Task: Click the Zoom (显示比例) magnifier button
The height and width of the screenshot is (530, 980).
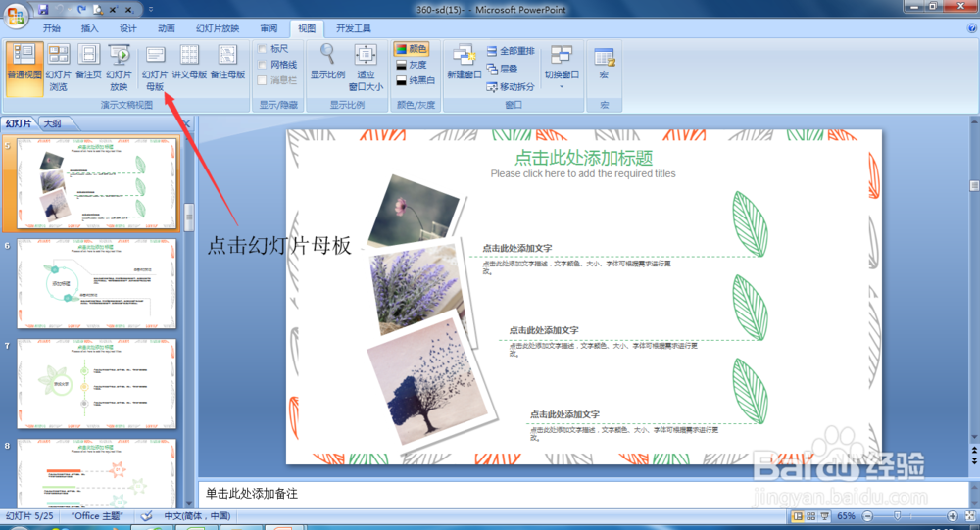Action: (x=327, y=62)
